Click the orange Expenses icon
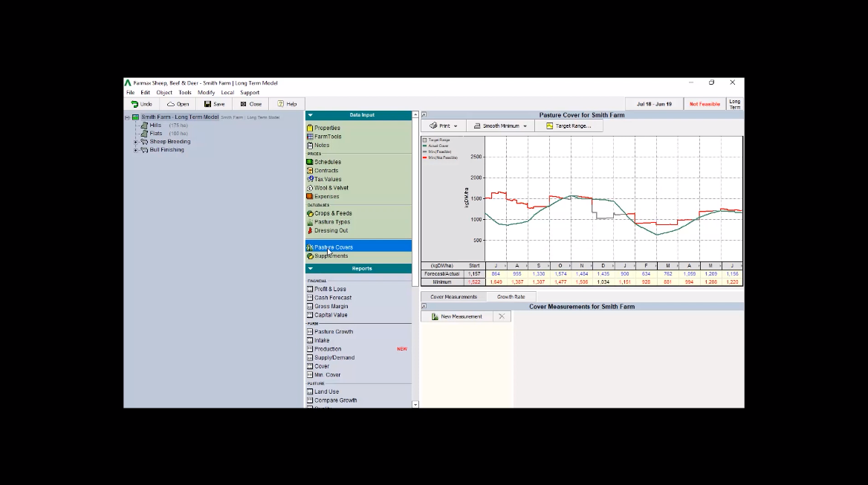Viewport: 868px width, 485px height. point(310,196)
